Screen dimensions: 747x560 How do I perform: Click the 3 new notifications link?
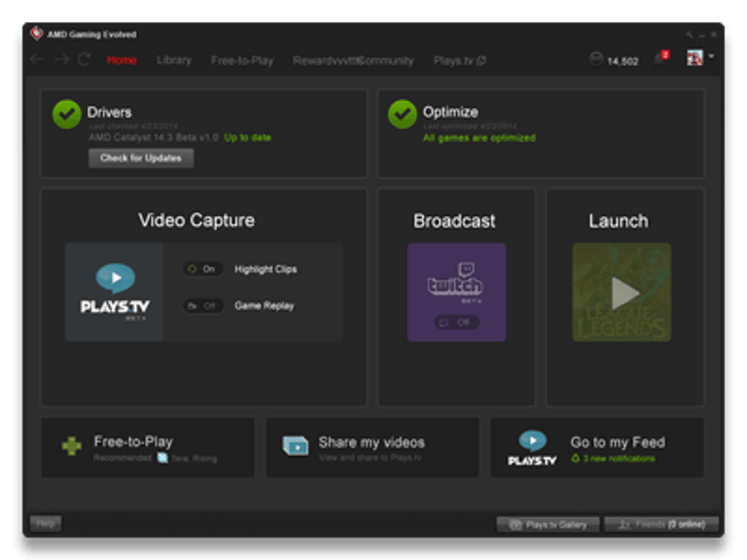click(613, 458)
